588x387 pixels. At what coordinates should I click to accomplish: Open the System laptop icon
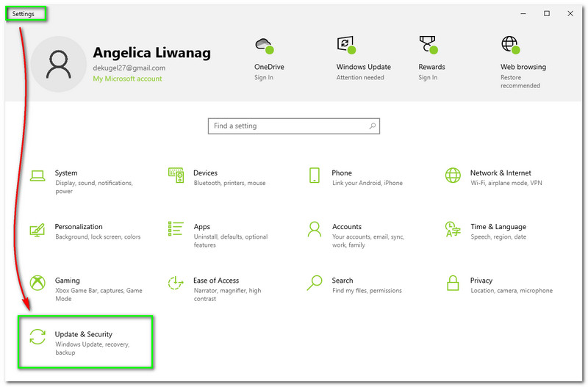click(x=37, y=176)
